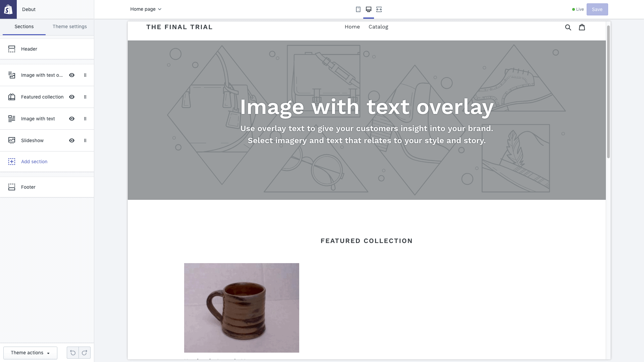Click the preview vertical scrollbar
The height and width of the screenshot is (362, 644).
point(608,92)
